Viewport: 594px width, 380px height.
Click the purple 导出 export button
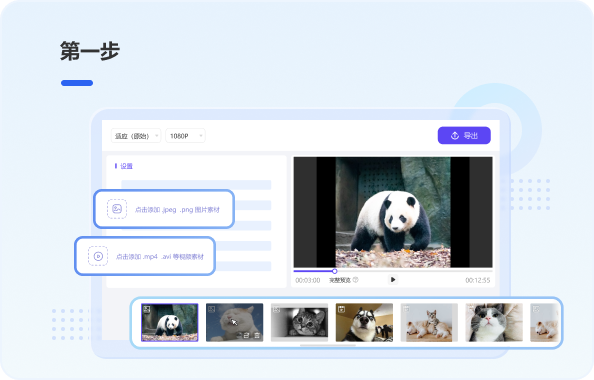coord(464,135)
